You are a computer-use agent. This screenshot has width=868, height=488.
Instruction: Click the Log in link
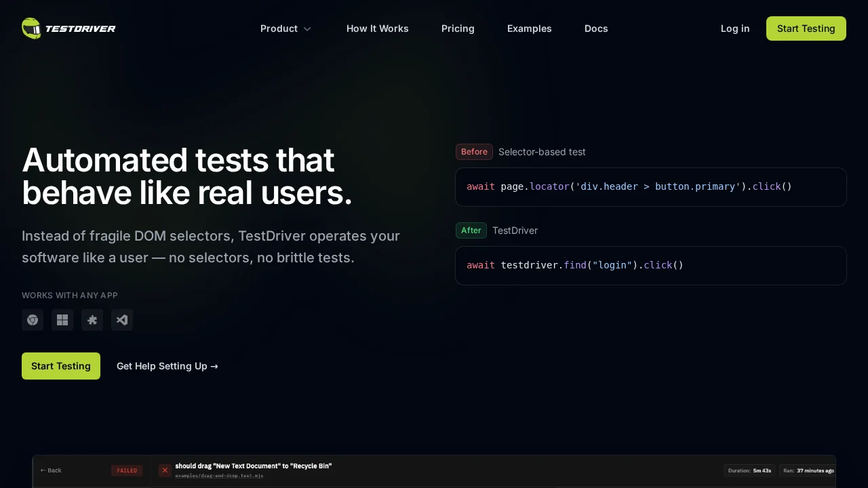[735, 28]
